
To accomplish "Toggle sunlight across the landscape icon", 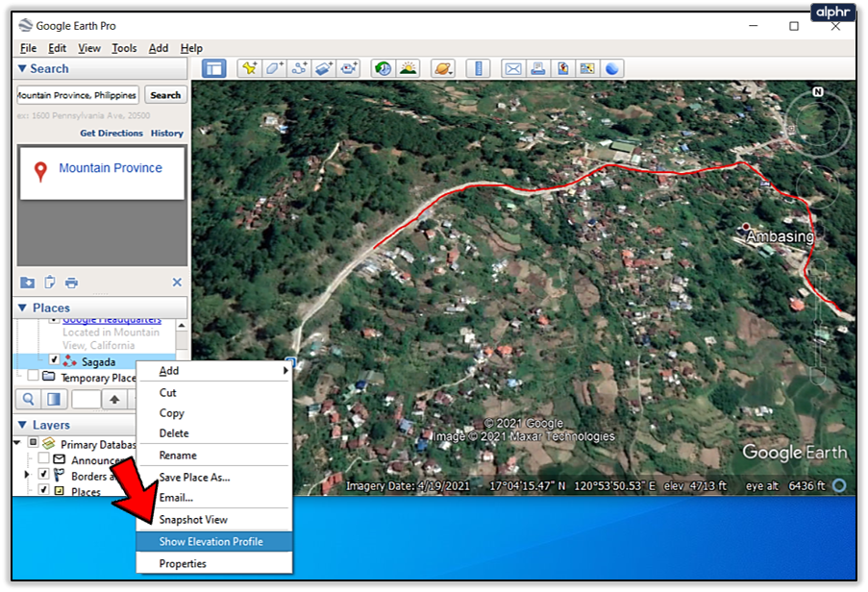I will 408,68.
